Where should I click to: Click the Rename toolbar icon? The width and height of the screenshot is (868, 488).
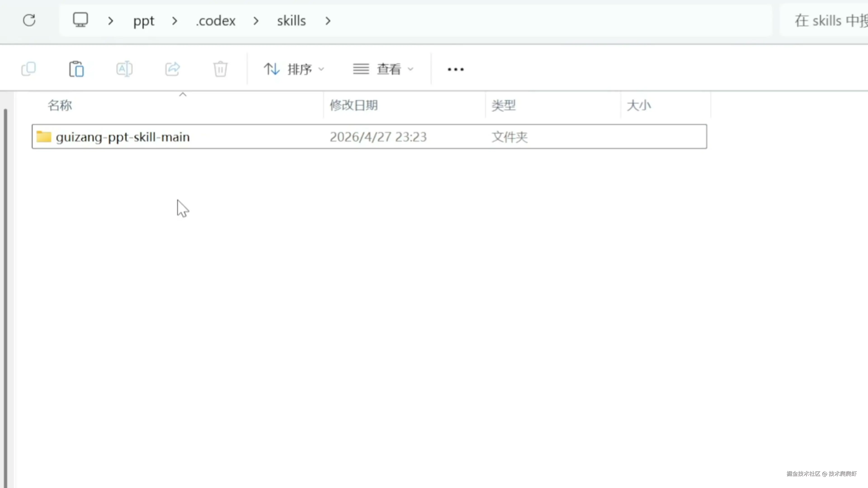click(x=124, y=69)
